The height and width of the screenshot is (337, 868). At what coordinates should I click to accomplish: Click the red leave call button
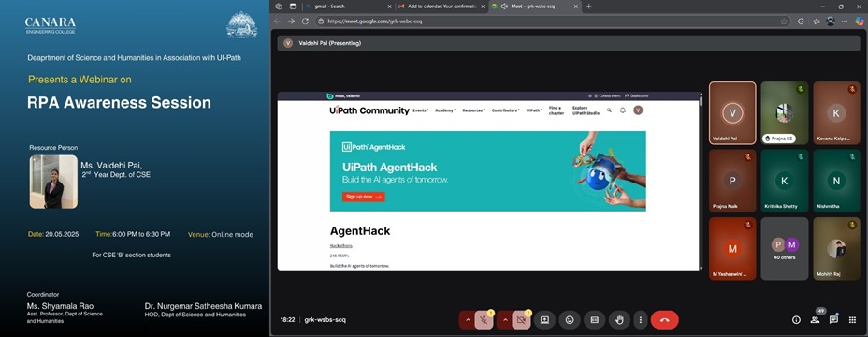coord(664,320)
